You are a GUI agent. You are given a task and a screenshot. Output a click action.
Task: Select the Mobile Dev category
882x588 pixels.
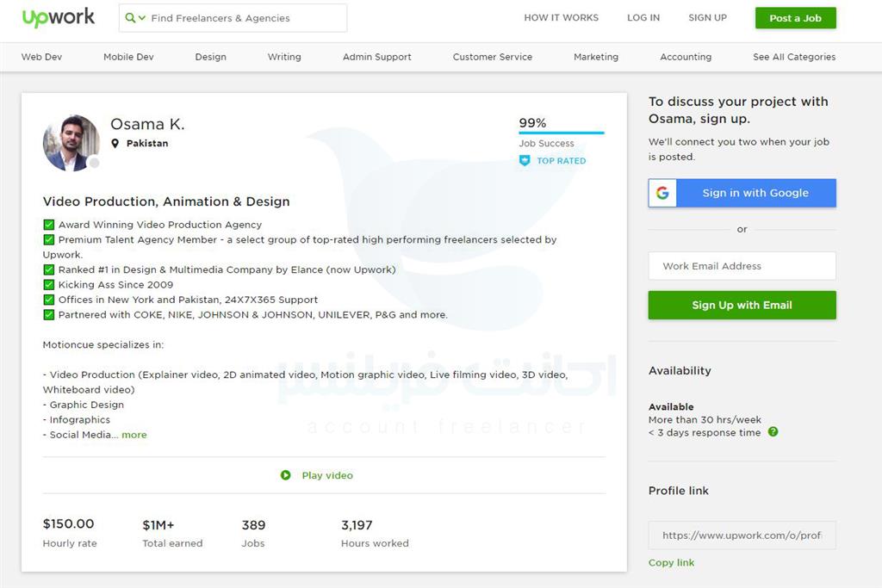(128, 57)
